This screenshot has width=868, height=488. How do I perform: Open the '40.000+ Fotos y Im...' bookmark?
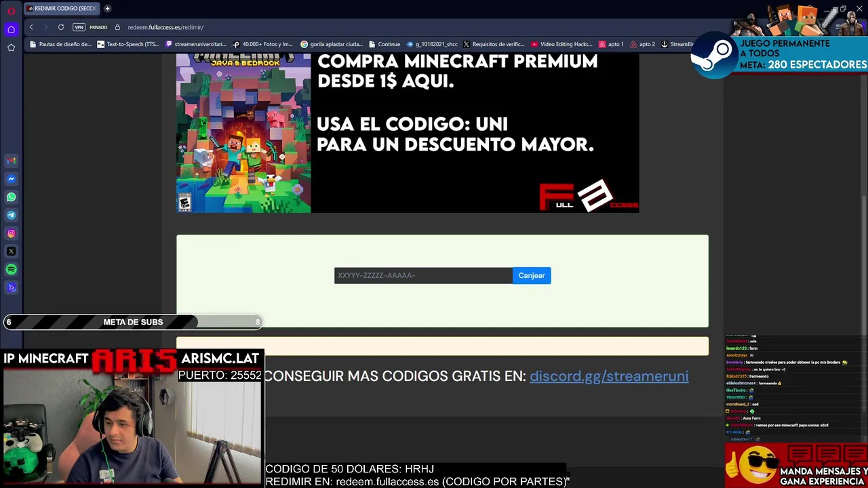pyautogui.click(x=262, y=44)
